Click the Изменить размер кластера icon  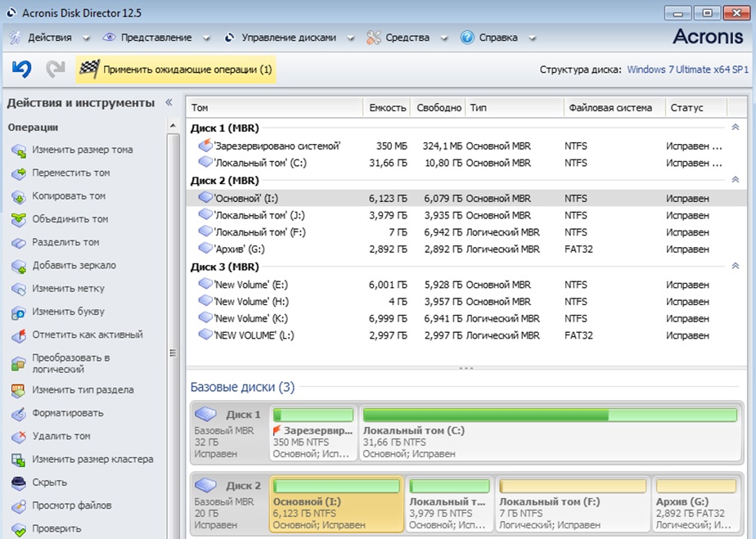18,460
